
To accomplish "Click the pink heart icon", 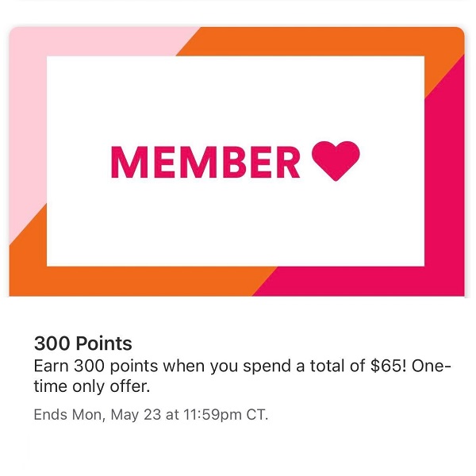I will coord(336,159).
